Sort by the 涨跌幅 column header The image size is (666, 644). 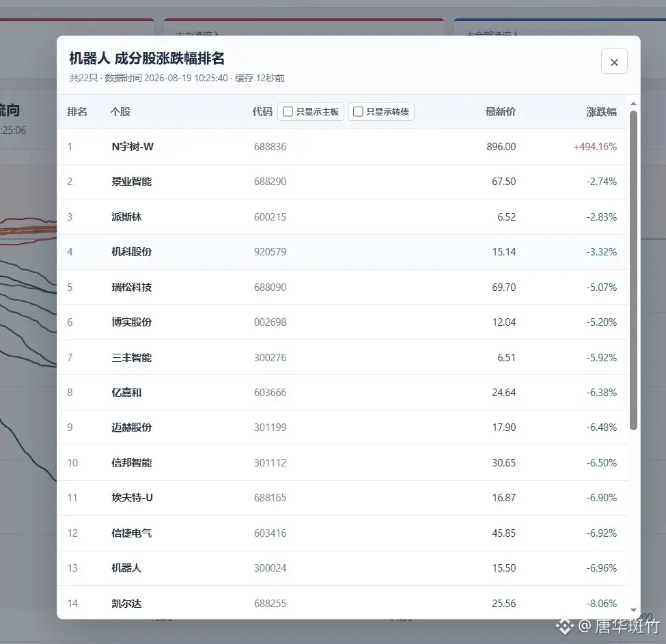pyautogui.click(x=601, y=112)
